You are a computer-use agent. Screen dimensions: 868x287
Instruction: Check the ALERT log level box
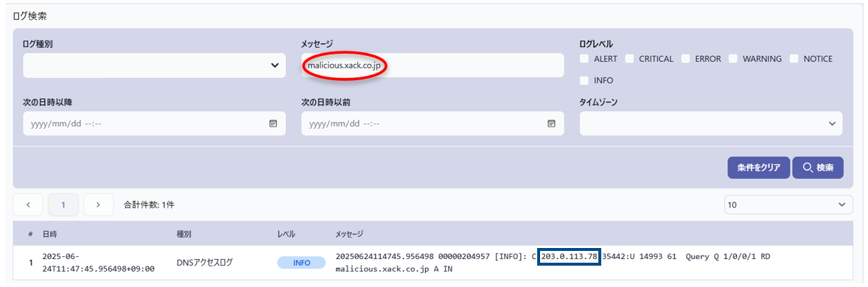(584, 59)
